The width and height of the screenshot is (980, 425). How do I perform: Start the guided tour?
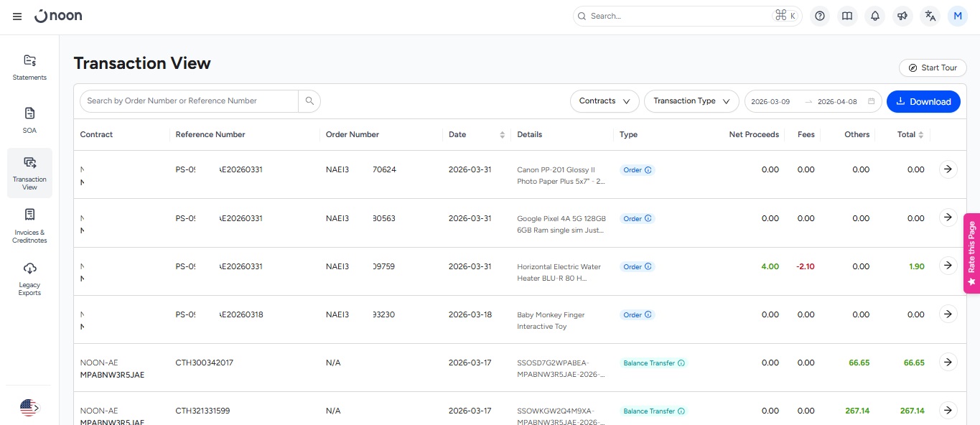(x=932, y=67)
